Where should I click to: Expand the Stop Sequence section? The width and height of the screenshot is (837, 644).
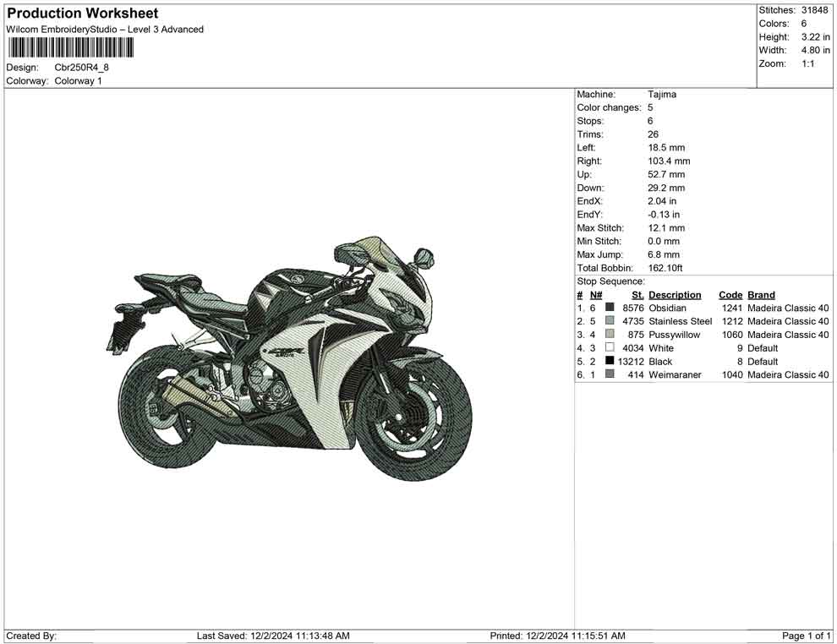point(610,281)
